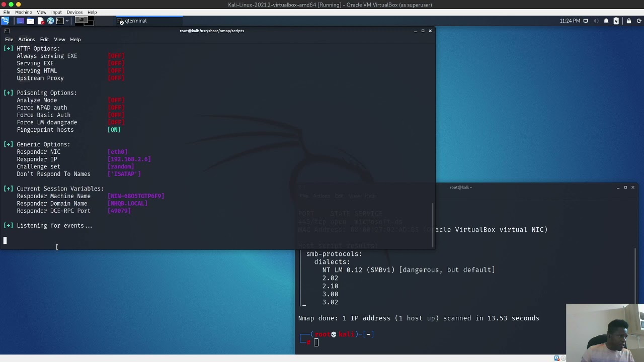Open VirtualBox Input menu

[56, 12]
